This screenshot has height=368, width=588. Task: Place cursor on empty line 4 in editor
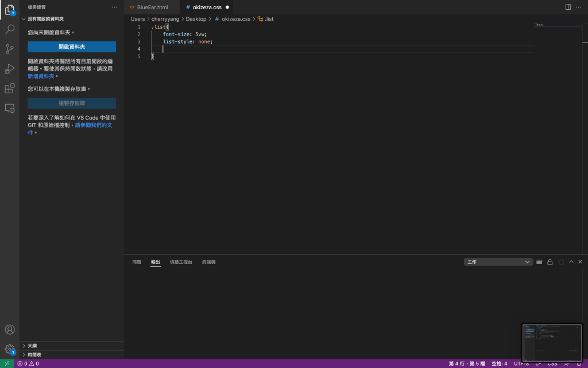(x=342, y=49)
